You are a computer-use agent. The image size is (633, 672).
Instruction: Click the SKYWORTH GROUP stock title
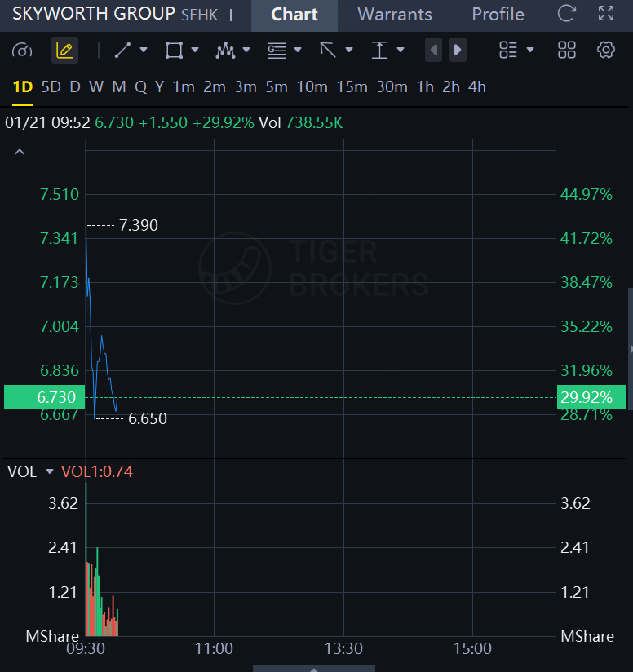click(94, 14)
